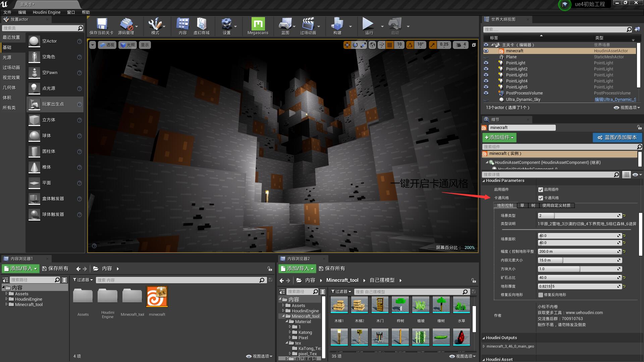Viewport: 644px width, 362px height.
Task: Adjust the 场景类型 slider
Action: [x=580, y=216]
